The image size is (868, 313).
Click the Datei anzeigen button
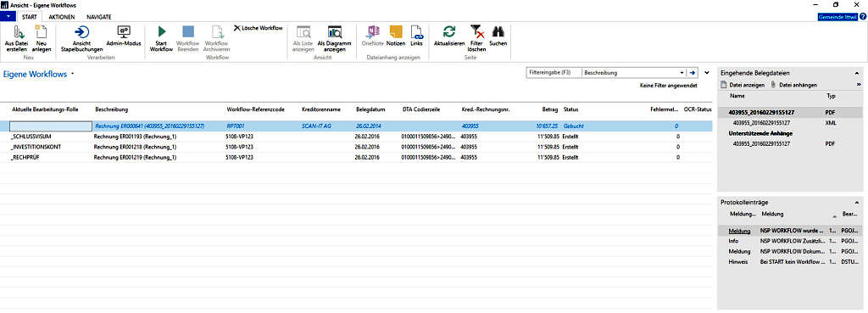tap(743, 85)
